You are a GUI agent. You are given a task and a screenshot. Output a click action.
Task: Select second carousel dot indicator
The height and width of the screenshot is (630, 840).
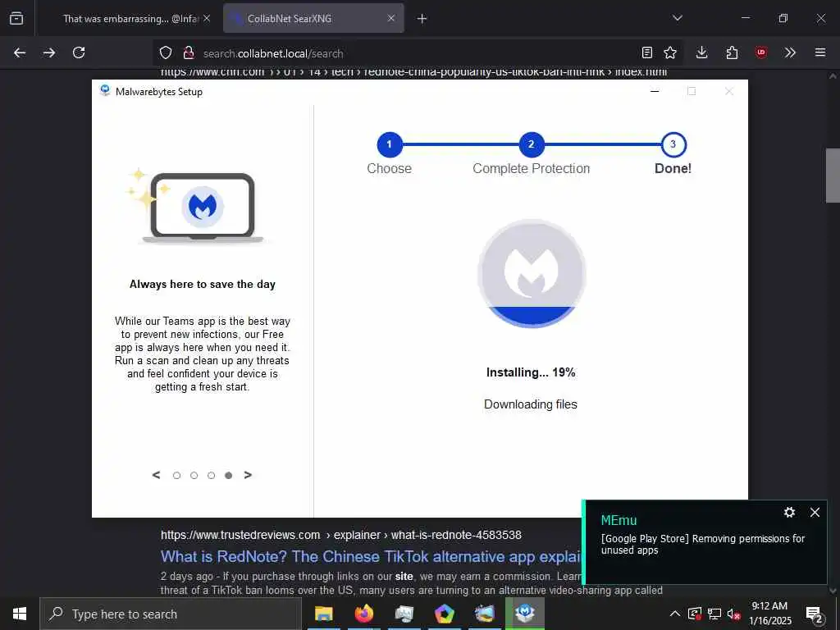194,475
